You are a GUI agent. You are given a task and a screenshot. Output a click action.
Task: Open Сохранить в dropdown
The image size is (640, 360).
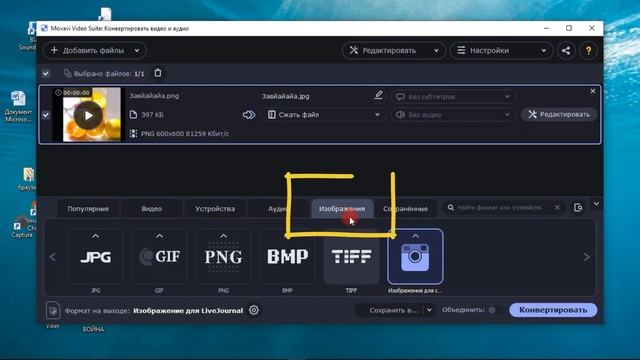(x=429, y=310)
